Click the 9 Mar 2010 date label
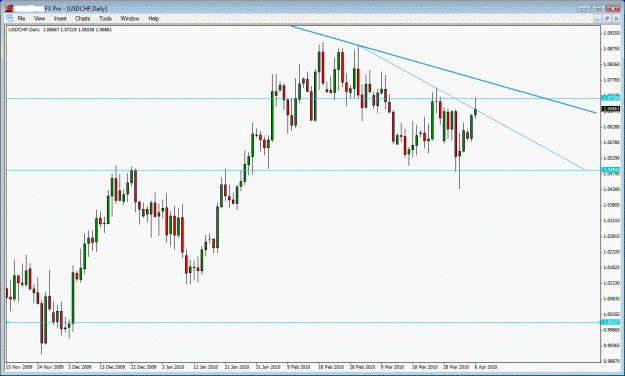Screen dimensions: 625x376 pyautogui.click(x=392, y=367)
